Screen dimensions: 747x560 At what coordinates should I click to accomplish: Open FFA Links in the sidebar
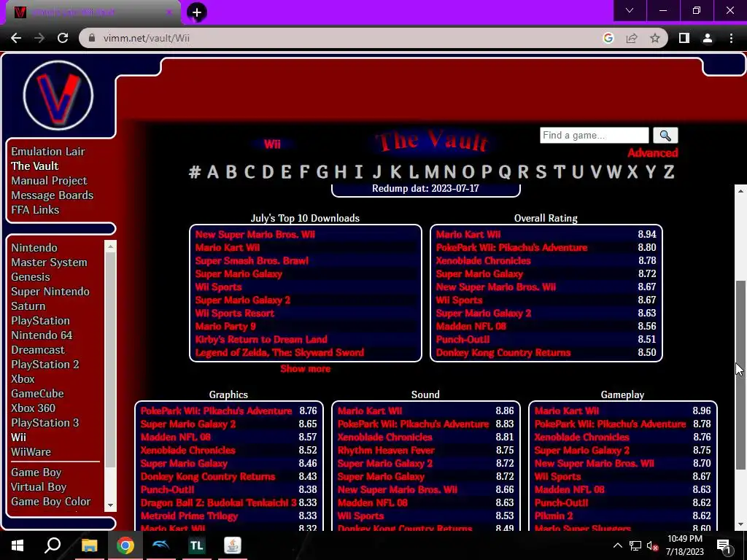(x=35, y=209)
